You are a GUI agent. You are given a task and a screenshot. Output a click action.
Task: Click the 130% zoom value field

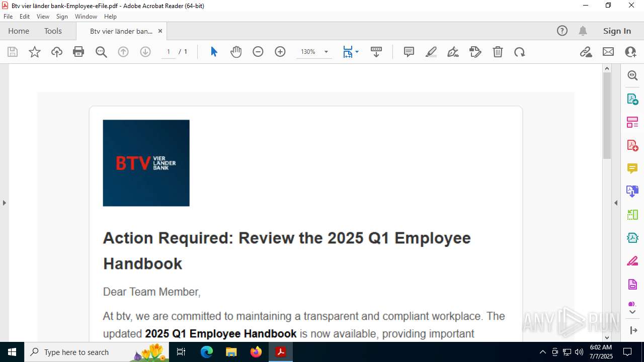[x=308, y=52]
